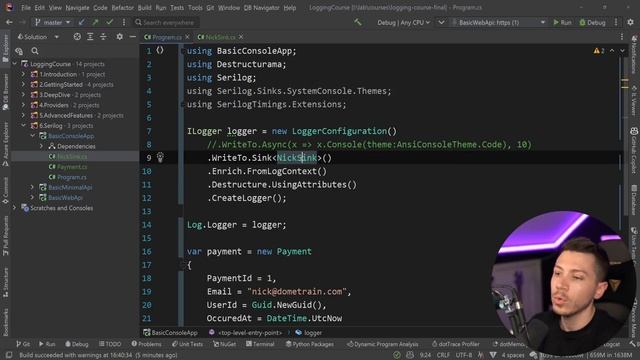Open the Problems tool window

tap(147, 344)
